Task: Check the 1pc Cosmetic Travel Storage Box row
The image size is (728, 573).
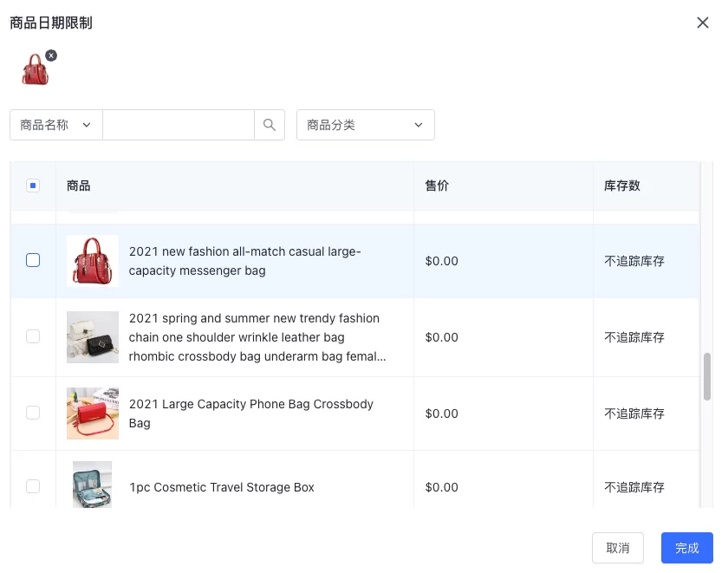Action: [x=33, y=486]
